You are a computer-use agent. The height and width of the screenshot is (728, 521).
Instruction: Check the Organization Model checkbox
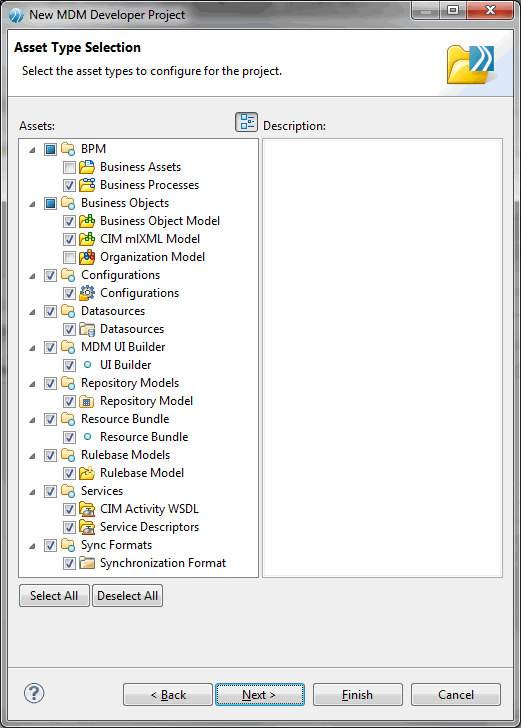[69, 257]
